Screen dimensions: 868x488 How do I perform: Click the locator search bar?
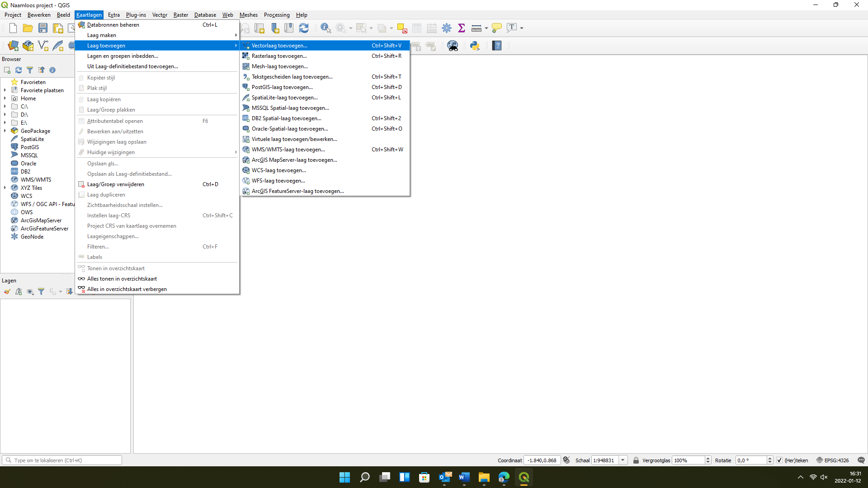[62, 460]
